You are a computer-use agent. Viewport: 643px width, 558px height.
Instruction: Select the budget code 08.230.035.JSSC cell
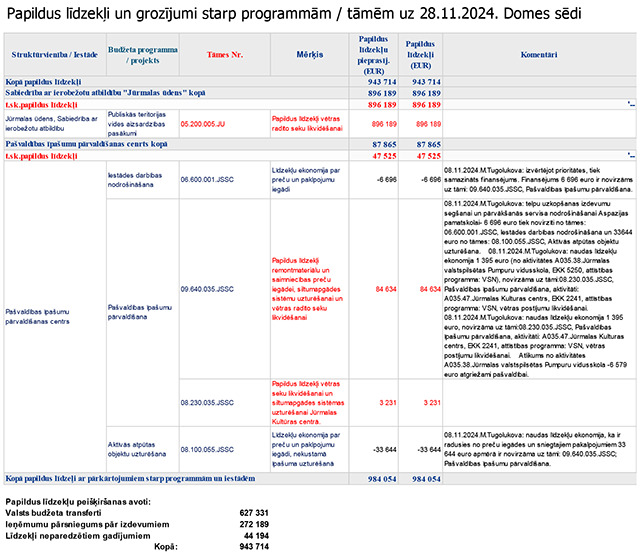tap(207, 402)
